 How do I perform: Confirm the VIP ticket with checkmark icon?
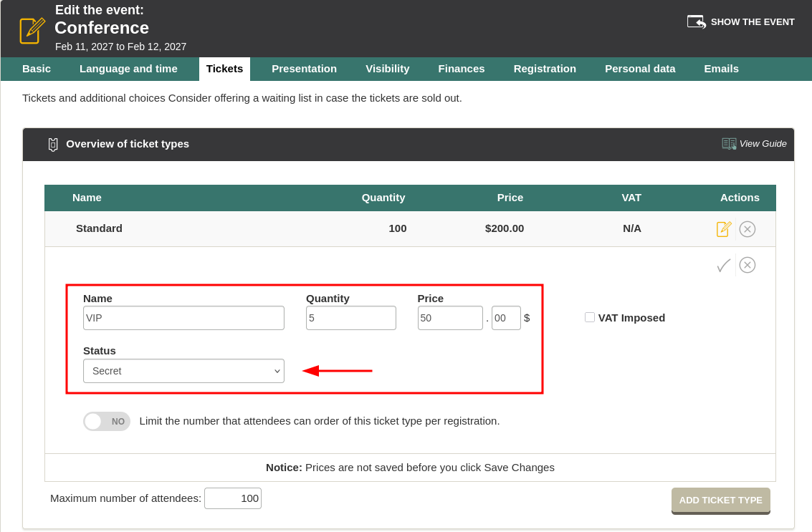[724, 266]
